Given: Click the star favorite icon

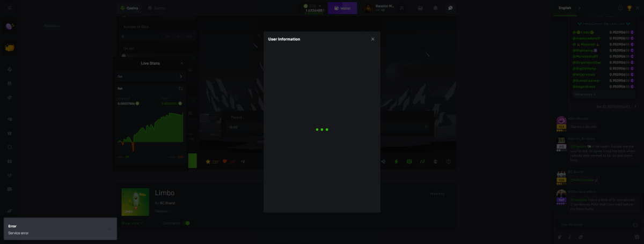Looking at the screenshot, I should tap(208, 161).
